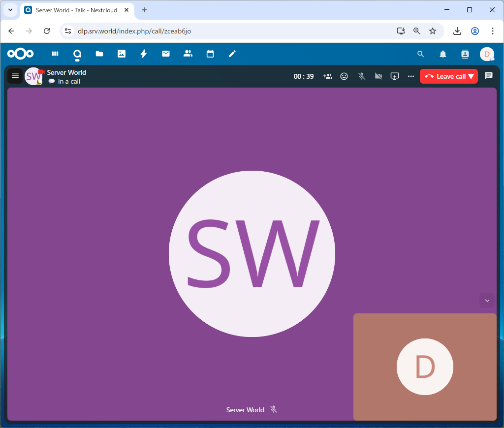The width and height of the screenshot is (504, 428).
Task: Select the local D video thumbnail
Action: [425, 367]
